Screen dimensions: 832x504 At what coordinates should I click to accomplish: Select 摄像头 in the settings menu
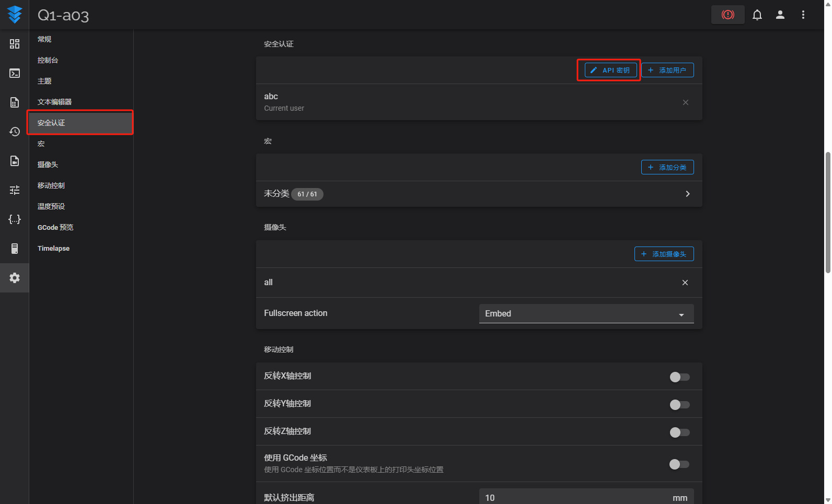tap(48, 165)
